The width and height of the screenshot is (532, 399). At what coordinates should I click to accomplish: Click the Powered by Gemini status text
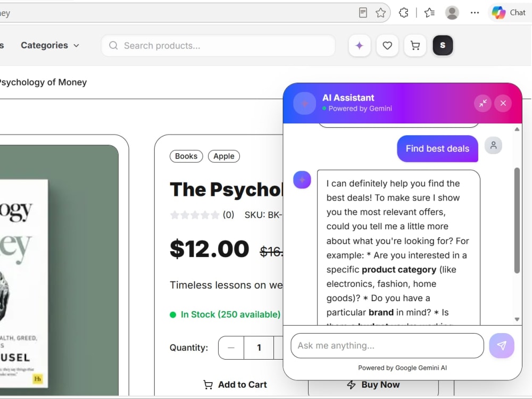pyautogui.click(x=360, y=109)
